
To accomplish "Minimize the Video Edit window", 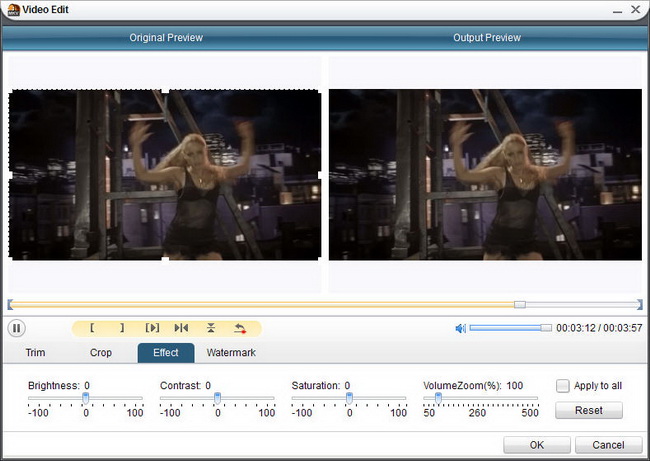I will point(617,10).
